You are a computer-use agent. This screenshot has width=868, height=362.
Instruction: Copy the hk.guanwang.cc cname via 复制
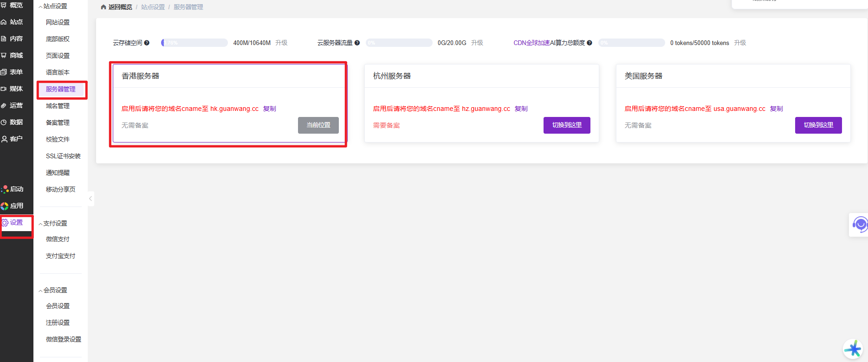click(x=269, y=109)
